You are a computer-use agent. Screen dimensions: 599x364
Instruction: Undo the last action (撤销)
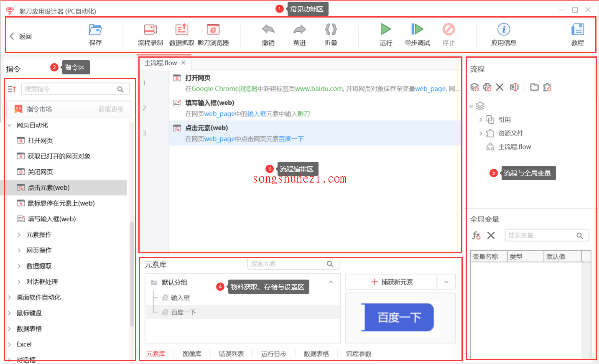268,30
